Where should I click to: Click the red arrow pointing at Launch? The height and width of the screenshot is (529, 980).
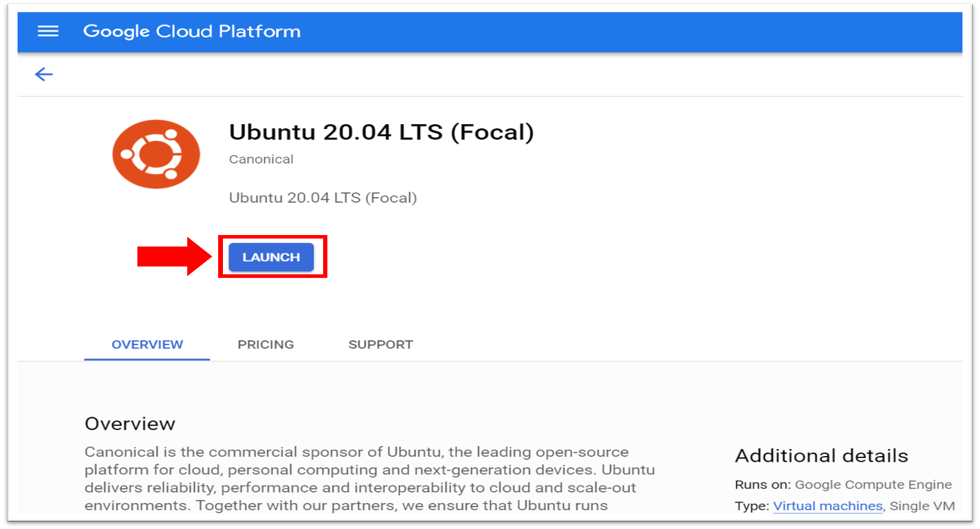174,257
